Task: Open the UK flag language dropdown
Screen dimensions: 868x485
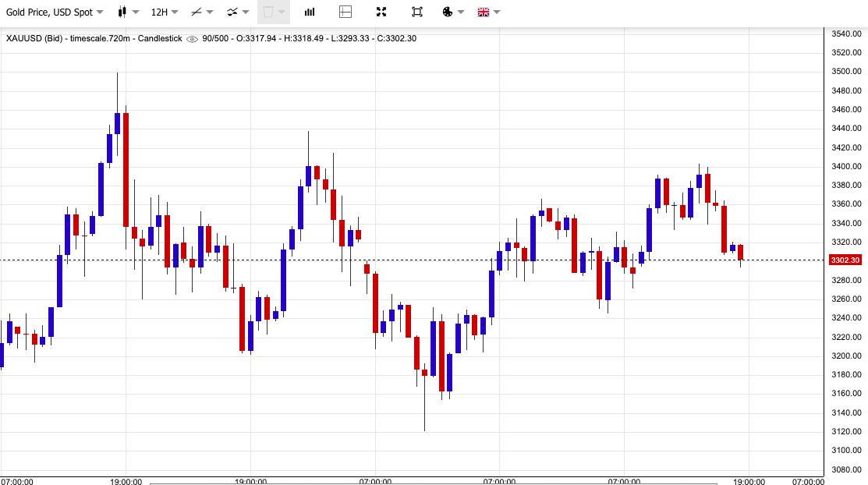Action: pyautogui.click(x=488, y=12)
